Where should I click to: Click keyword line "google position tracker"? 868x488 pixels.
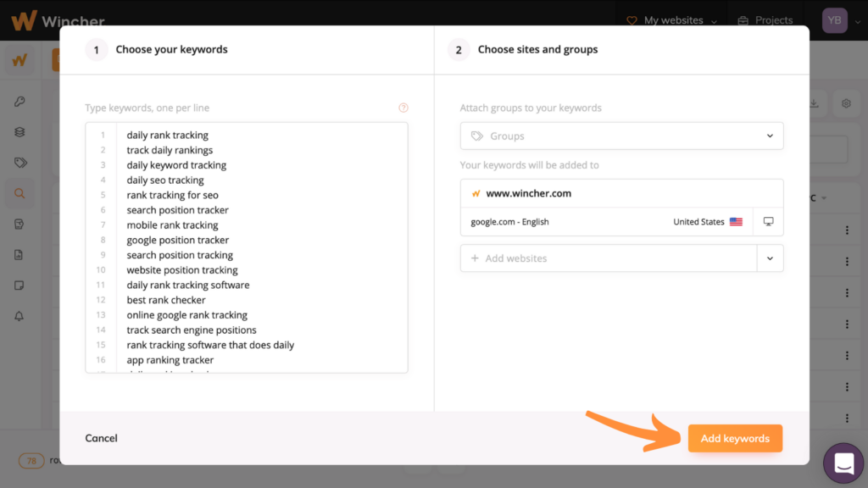178,240
